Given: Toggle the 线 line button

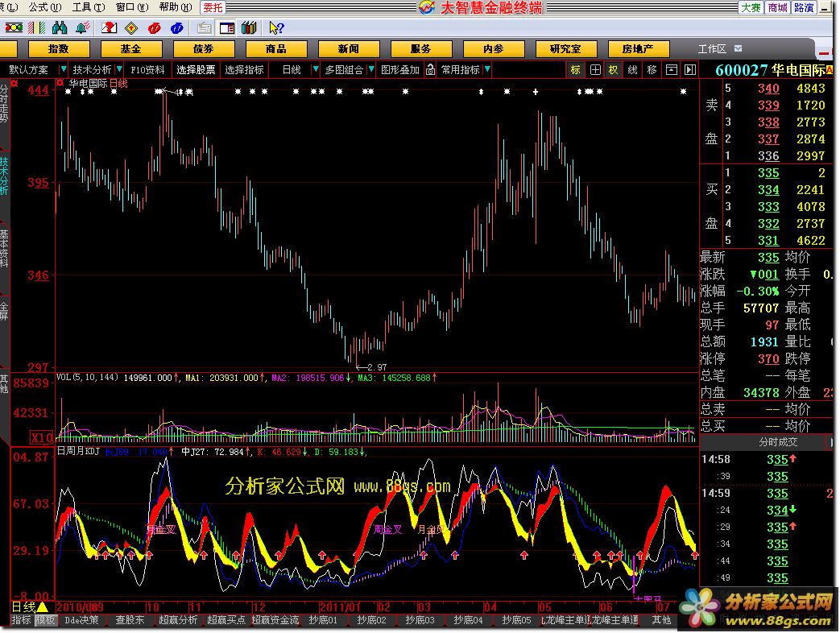Looking at the screenshot, I should click(x=633, y=69).
